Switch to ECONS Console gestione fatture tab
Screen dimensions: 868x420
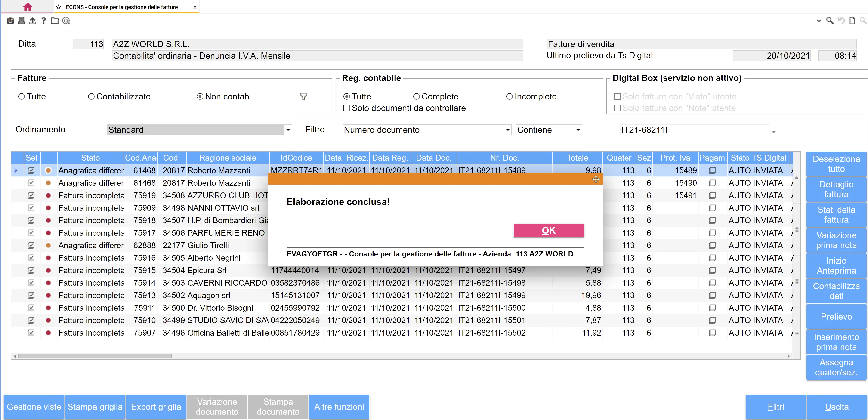(x=122, y=7)
